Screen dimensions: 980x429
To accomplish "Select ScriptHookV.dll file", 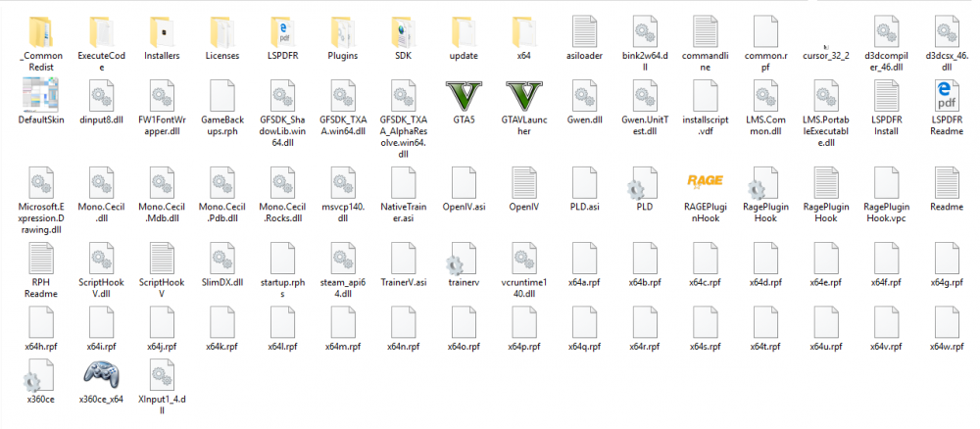I will pyautogui.click(x=101, y=258).
